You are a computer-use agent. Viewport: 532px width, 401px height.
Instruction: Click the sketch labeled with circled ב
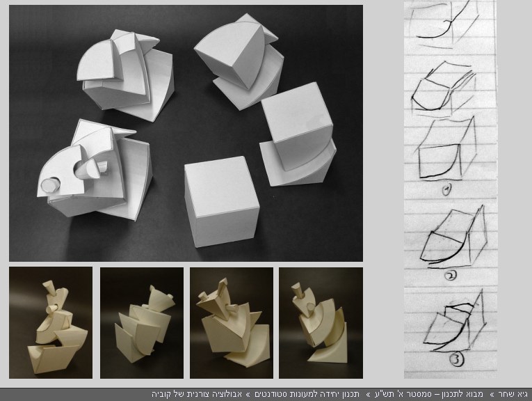tap(453, 243)
